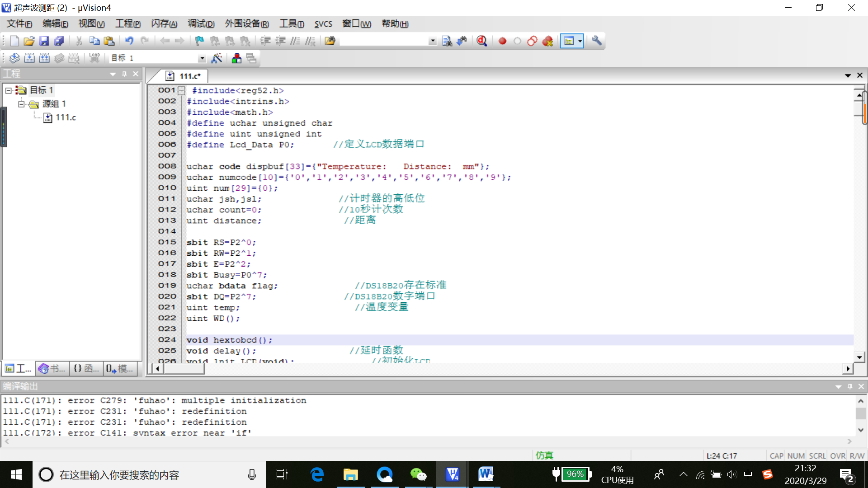868x488 pixels.
Task: Click scroll down arrow in build output
Action: pos(861,430)
